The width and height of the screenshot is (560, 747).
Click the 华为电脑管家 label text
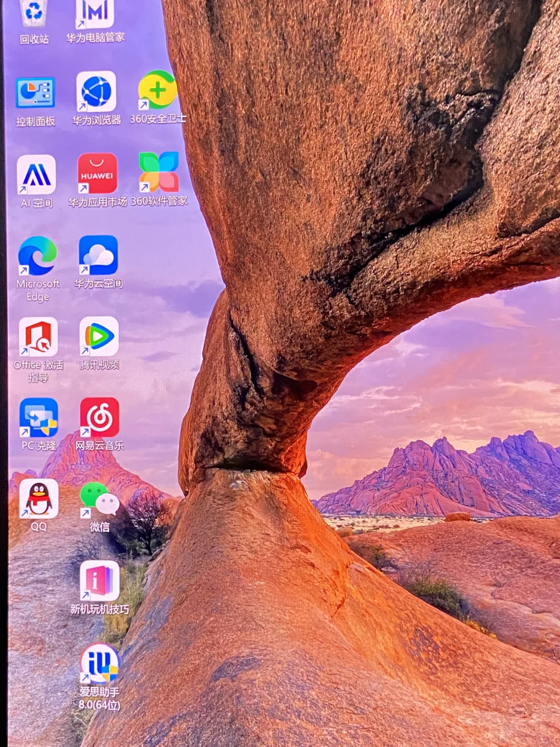click(x=95, y=37)
